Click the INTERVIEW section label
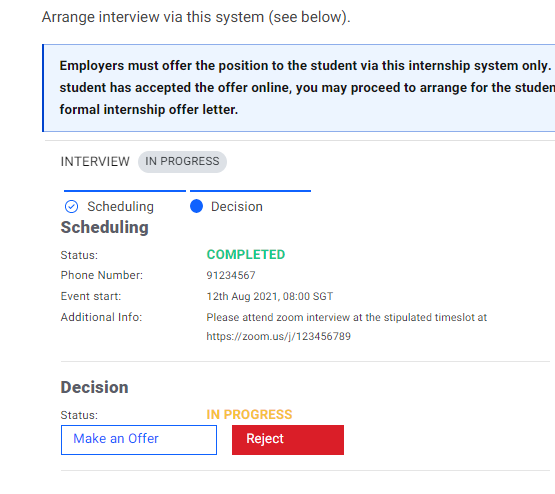 95,162
